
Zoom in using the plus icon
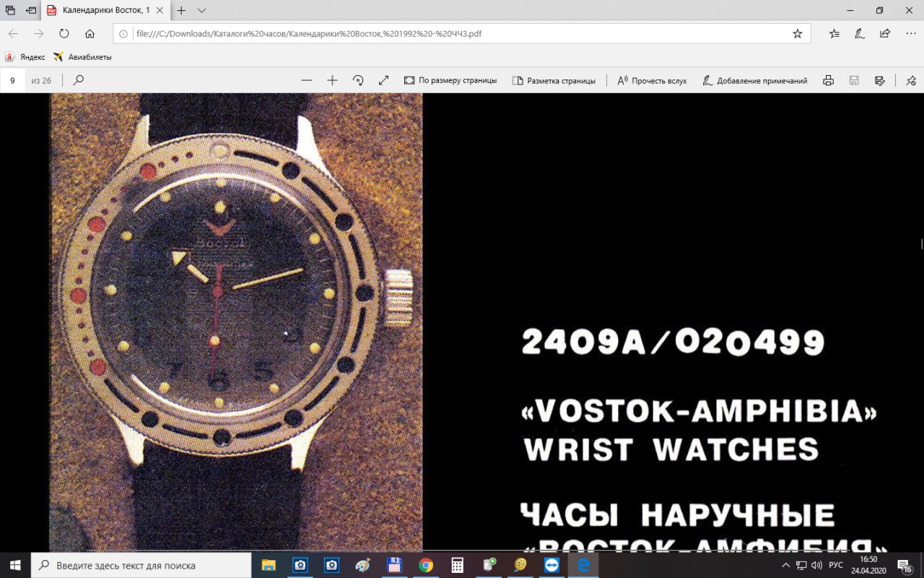point(332,80)
